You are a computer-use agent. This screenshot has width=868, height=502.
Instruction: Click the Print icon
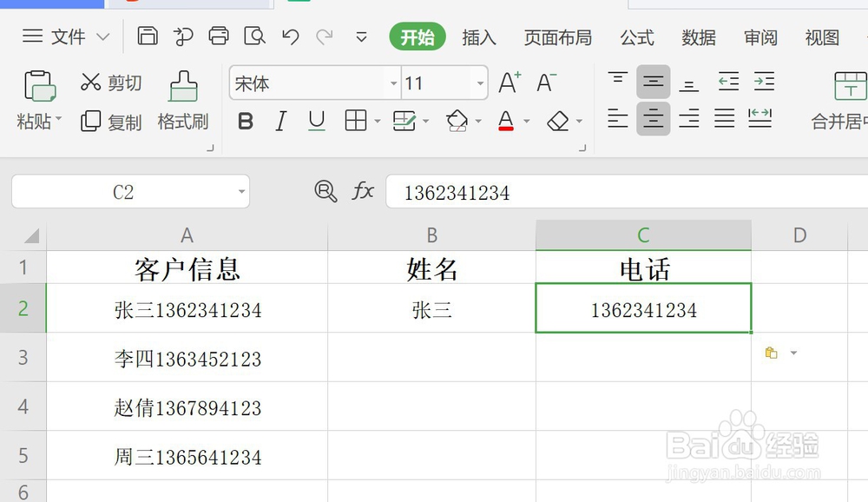click(218, 36)
